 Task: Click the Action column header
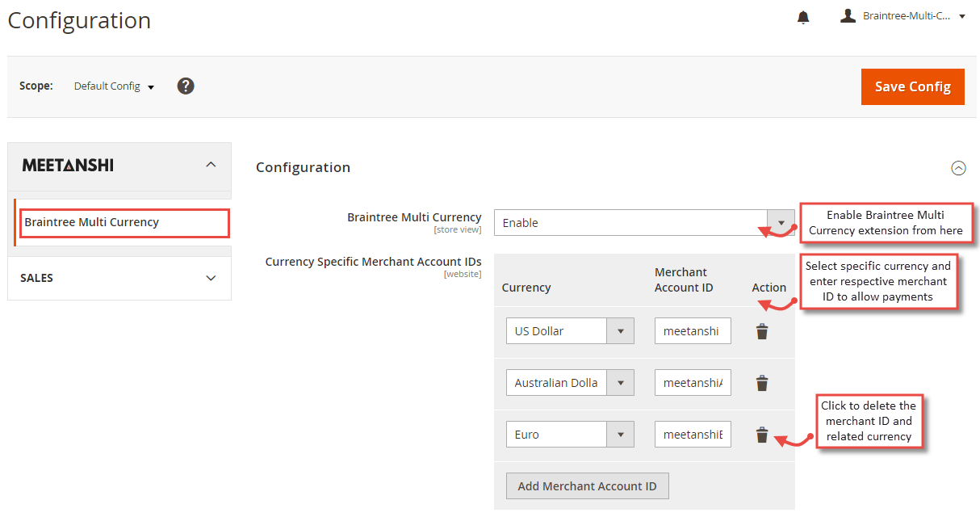(x=769, y=288)
